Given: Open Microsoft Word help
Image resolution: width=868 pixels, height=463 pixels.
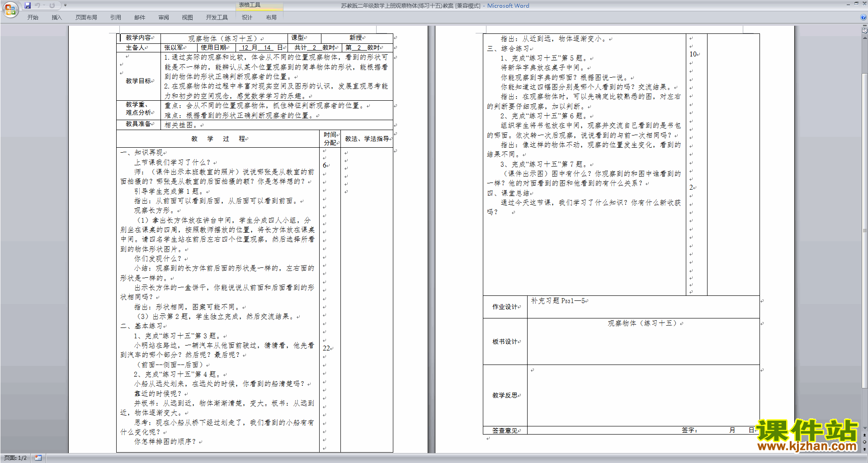Looking at the screenshot, I should click(x=863, y=17).
